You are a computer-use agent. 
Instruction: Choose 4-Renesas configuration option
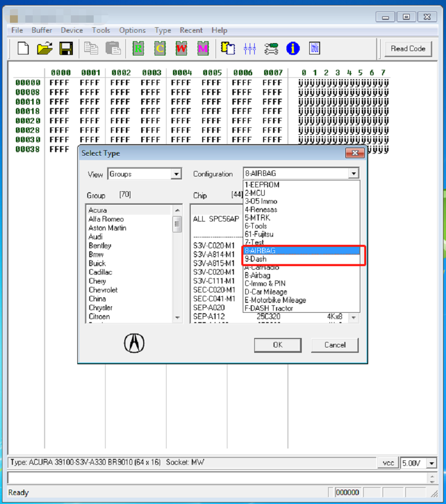pos(301,210)
